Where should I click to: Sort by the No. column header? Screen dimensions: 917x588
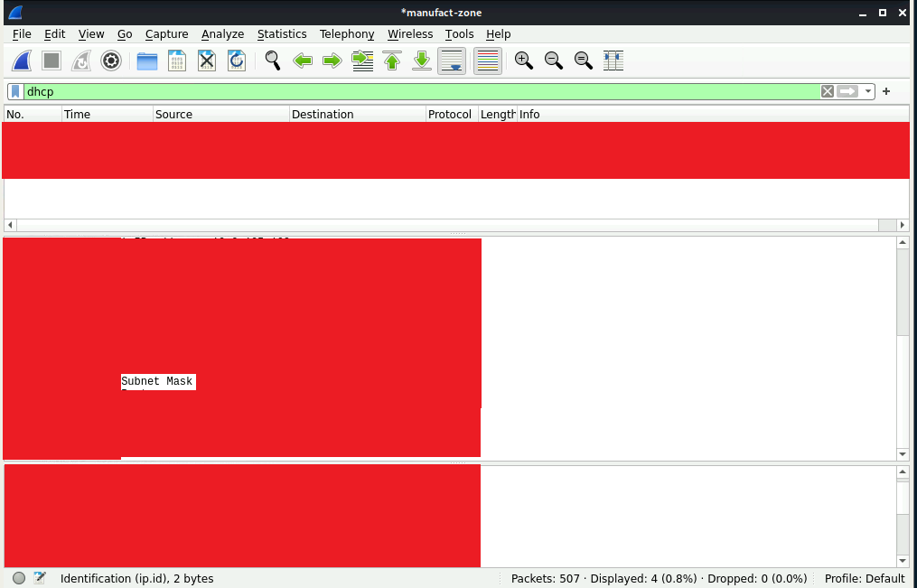pos(33,114)
